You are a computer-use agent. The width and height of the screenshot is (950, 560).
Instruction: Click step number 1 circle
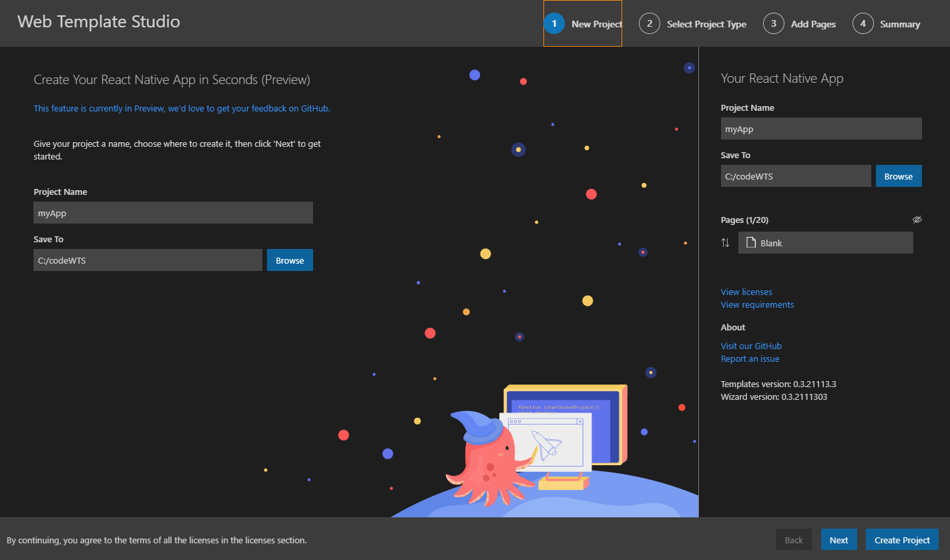(554, 23)
